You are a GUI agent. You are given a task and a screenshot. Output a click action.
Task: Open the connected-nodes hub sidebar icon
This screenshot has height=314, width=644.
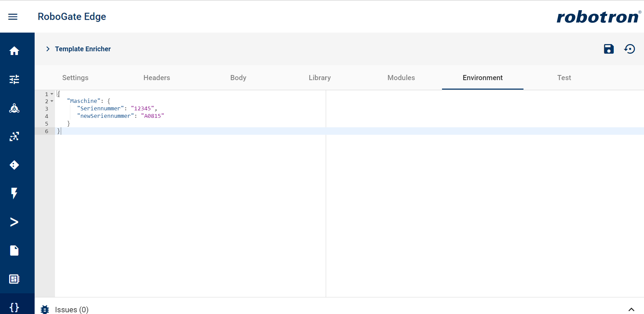(x=14, y=108)
